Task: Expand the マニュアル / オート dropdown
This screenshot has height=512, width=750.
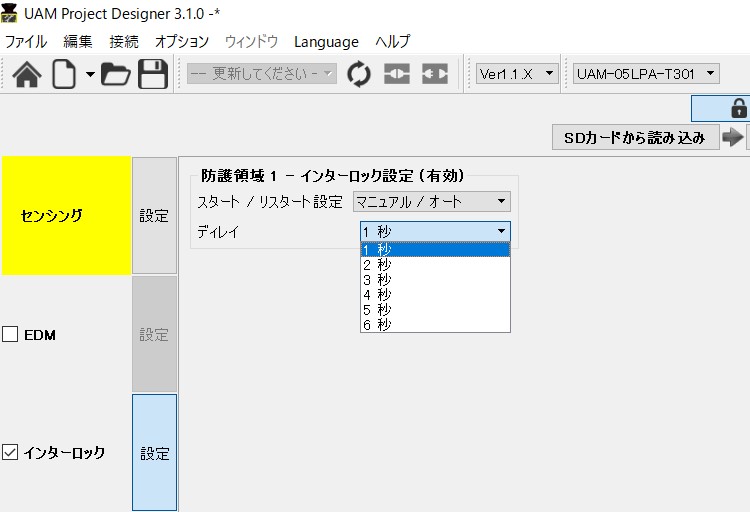Action: coord(432,202)
